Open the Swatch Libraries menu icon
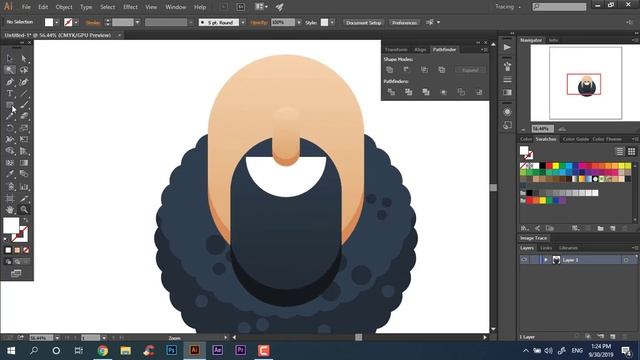Image resolution: width=640 pixels, height=360 pixels. pos(525,228)
